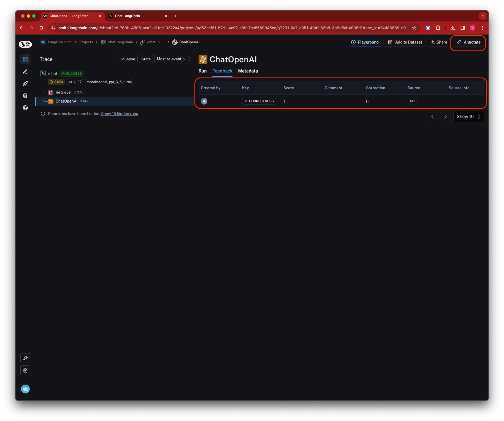Click the 3.63s latency badge
Viewport: 504px width, 421px height.
pos(56,82)
